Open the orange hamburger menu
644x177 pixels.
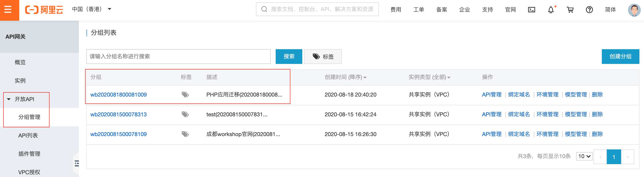[x=8, y=10]
